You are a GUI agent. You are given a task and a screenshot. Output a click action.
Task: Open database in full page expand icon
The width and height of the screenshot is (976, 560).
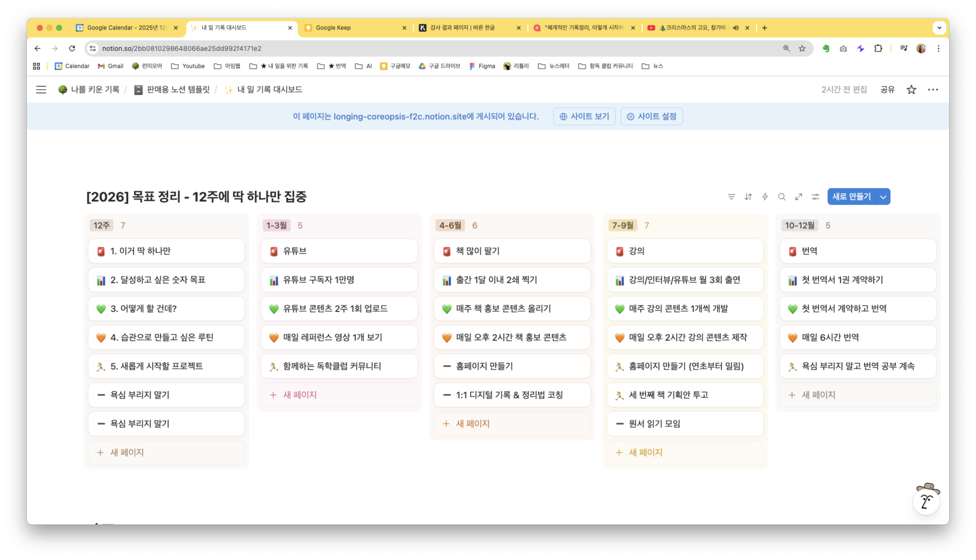(x=799, y=197)
